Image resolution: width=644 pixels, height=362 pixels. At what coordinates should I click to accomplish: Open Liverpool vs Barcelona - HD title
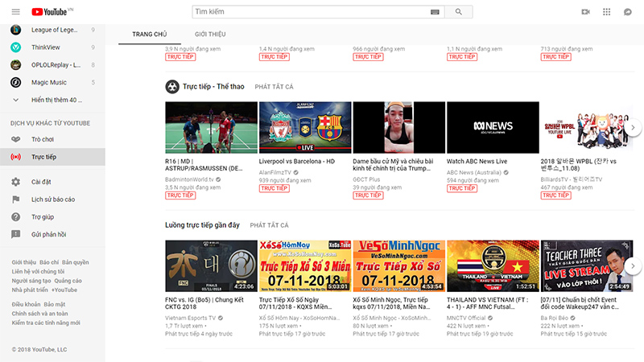point(297,162)
